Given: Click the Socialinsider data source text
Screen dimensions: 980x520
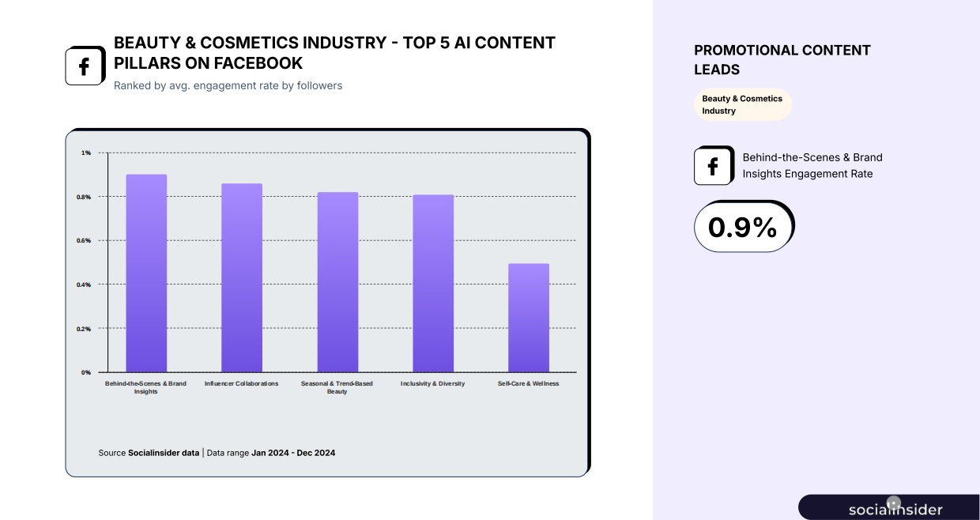Looking at the screenshot, I should coord(164,453).
